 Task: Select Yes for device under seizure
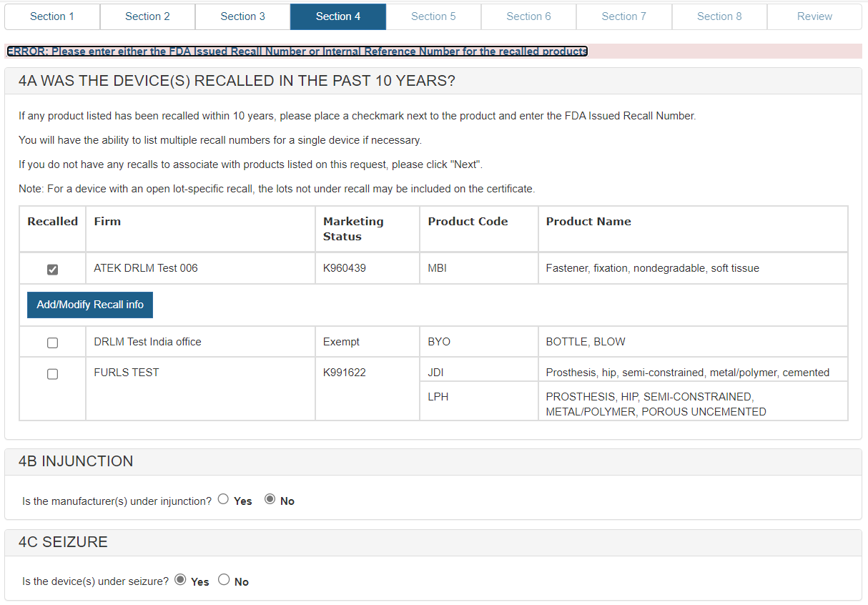click(180, 580)
